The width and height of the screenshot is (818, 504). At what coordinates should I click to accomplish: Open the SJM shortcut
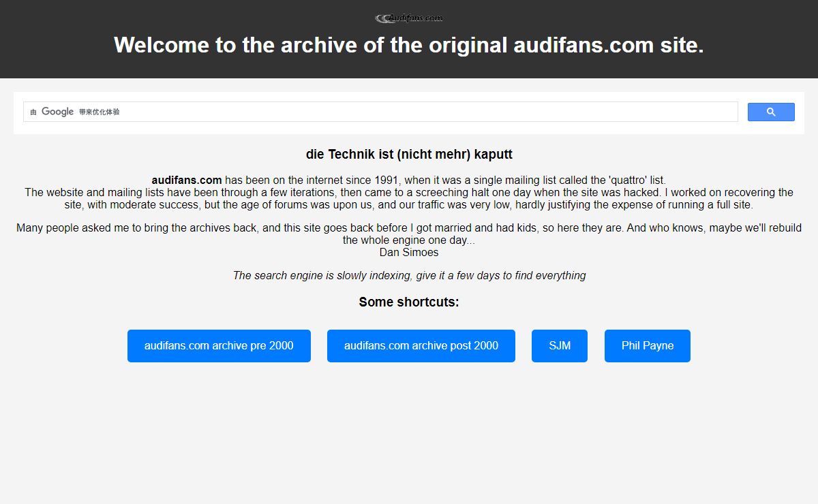560,346
